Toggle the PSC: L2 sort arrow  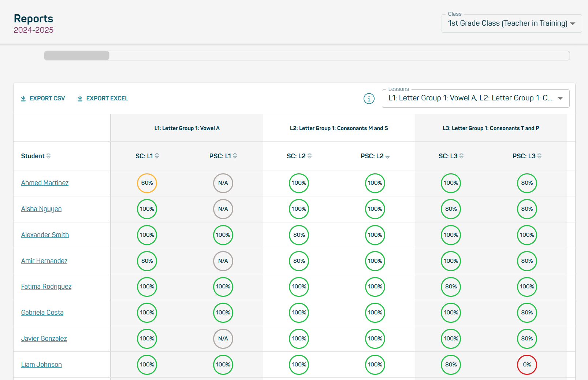pyautogui.click(x=387, y=157)
